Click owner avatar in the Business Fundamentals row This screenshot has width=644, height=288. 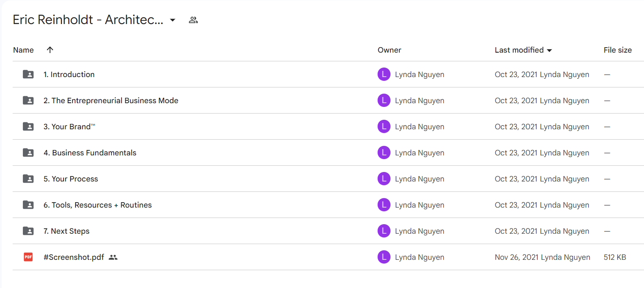(384, 153)
